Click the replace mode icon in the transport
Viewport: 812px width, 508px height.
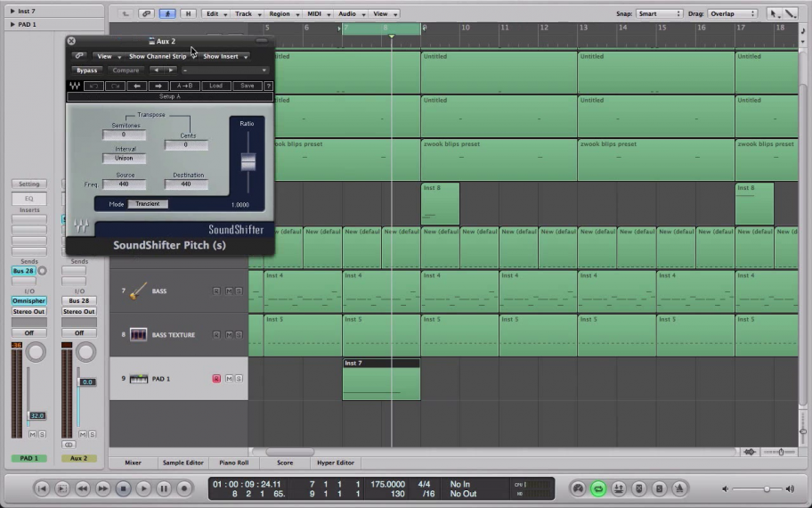point(639,488)
